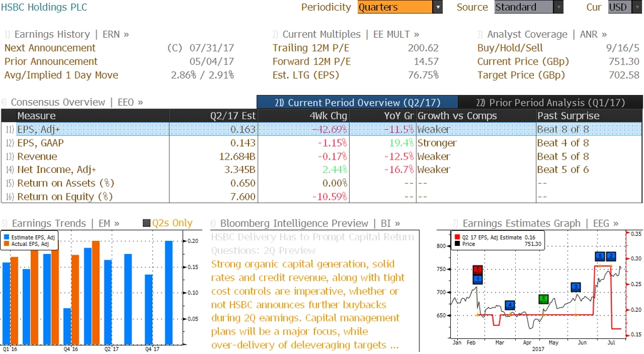Click the red E marker on estimates graph
The width and height of the screenshot is (644, 354).
[477, 270]
